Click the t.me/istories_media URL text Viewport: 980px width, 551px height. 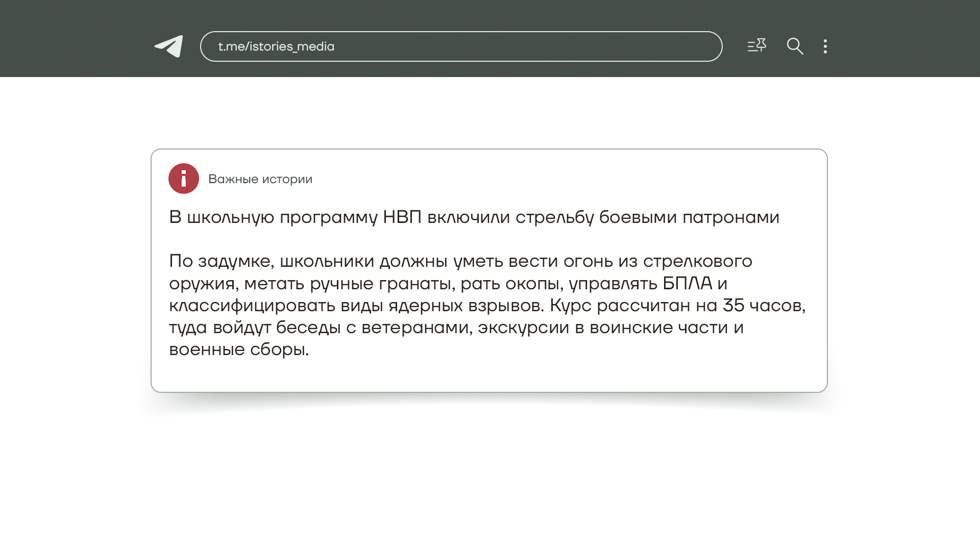276,46
